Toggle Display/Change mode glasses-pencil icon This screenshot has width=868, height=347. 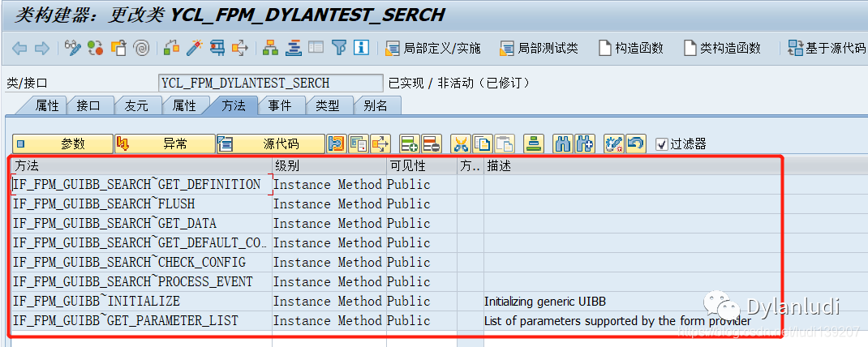(x=72, y=48)
